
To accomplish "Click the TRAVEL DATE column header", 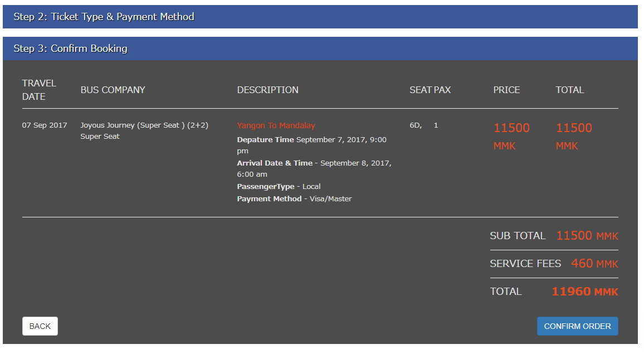I will coord(39,90).
